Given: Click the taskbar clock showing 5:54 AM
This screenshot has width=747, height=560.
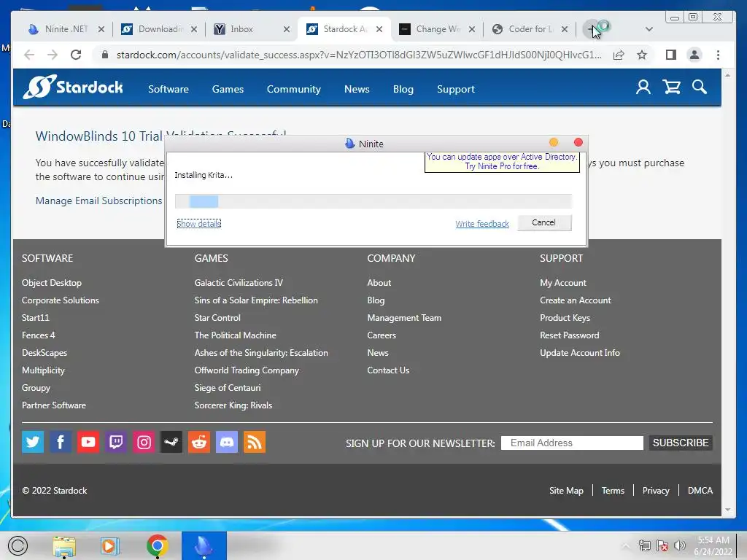Looking at the screenshot, I should [x=713, y=545].
